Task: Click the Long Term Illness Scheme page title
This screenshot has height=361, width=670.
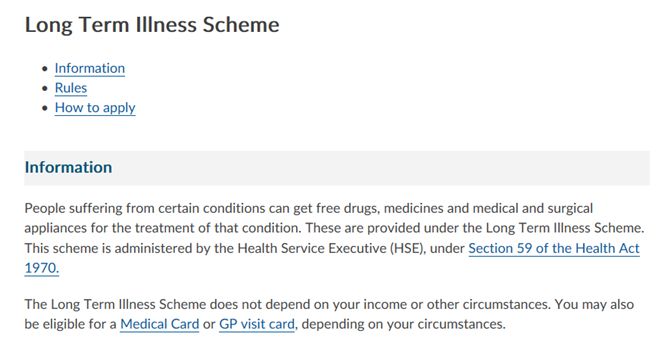Action: coord(152,24)
